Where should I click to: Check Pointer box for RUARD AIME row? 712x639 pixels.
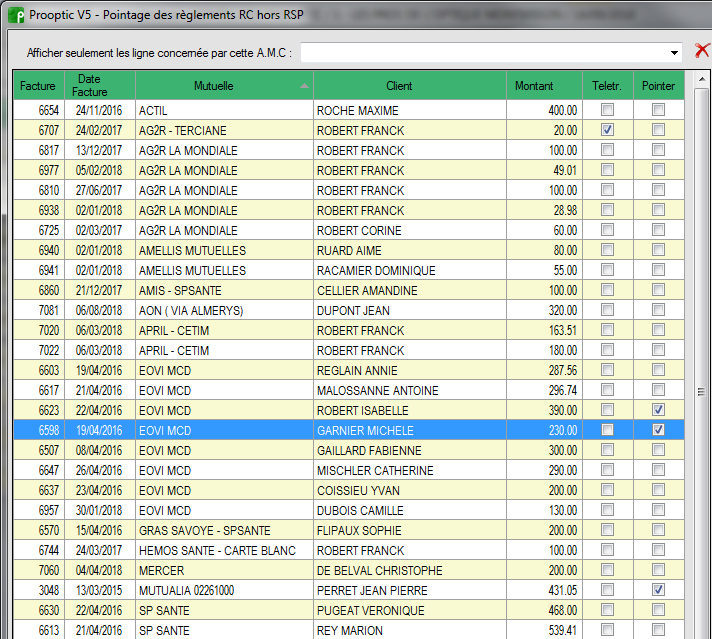(x=658, y=250)
